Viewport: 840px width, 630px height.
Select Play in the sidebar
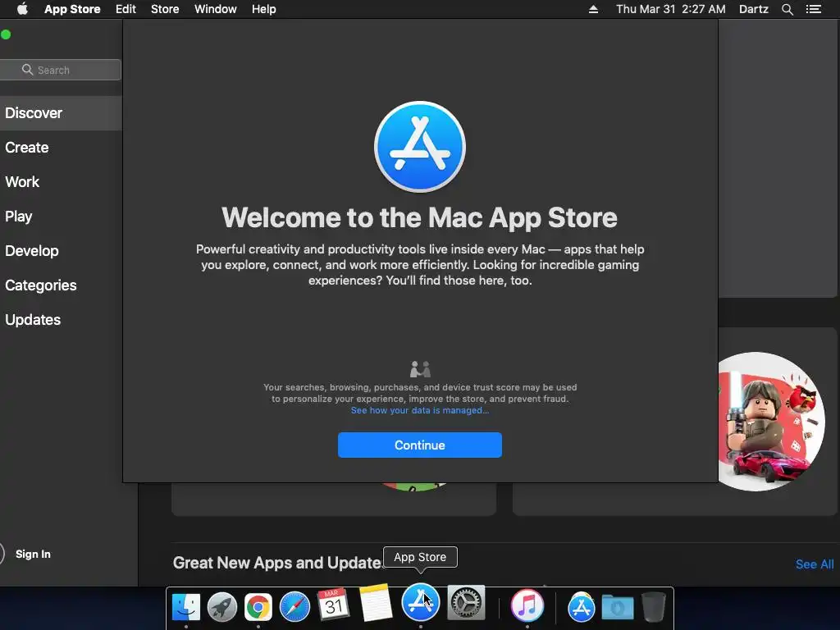[61, 217]
